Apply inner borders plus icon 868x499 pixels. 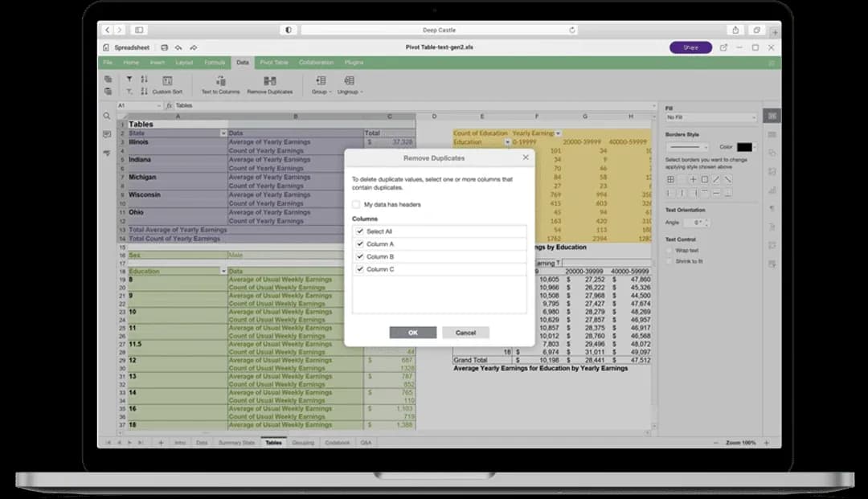(x=693, y=179)
